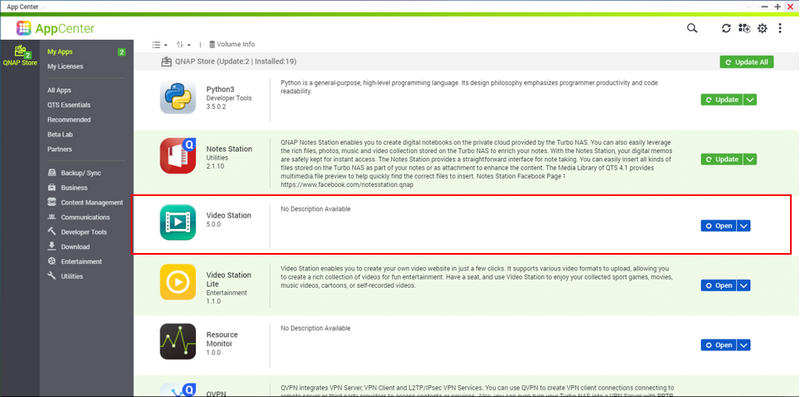Select the QNAP Store sidebar icon
The image size is (800, 397).
point(20,55)
